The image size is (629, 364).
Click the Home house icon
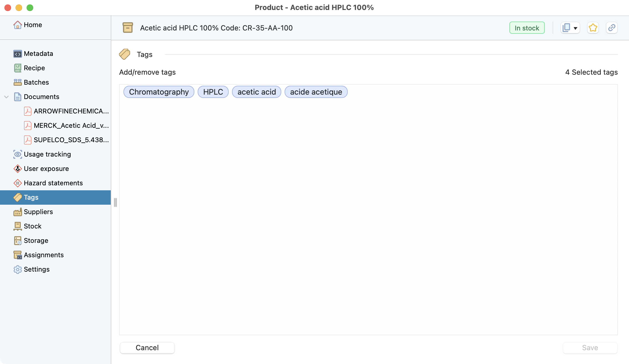(17, 25)
